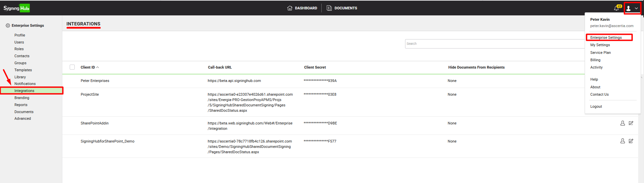Click the SigningHubforSharePoint_Demo client ID
Image resolution: width=644 pixels, height=183 pixels.
click(x=107, y=141)
